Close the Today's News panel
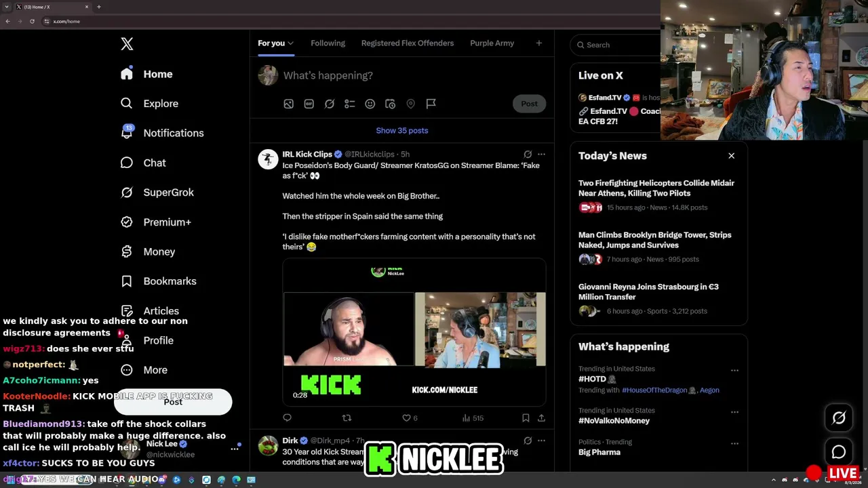Image resolution: width=868 pixels, height=488 pixels. (731, 156)
